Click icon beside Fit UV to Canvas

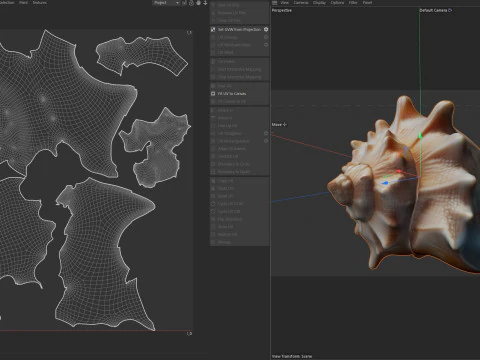click(x=213, y=94)
